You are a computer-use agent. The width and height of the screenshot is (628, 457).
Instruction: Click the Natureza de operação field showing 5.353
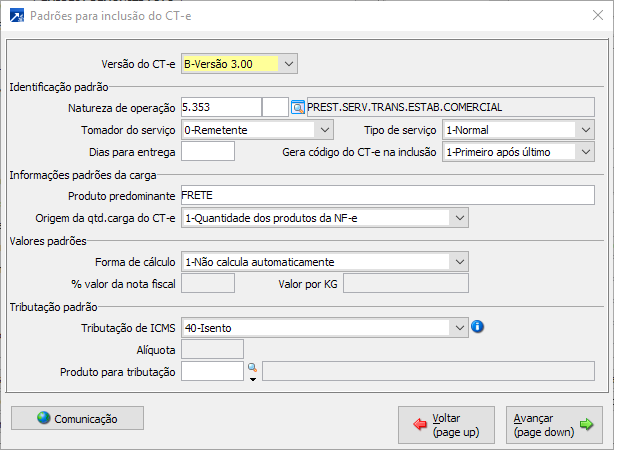pos(221,107)
